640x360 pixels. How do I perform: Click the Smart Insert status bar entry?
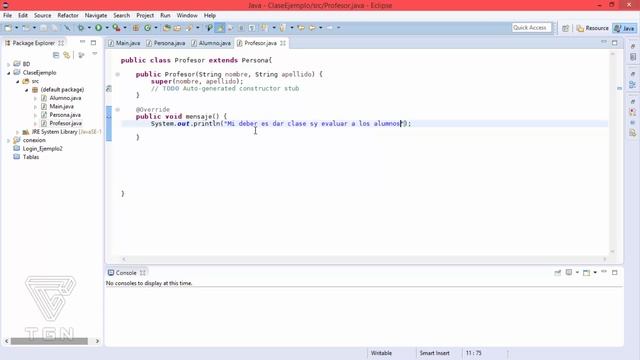434,353
